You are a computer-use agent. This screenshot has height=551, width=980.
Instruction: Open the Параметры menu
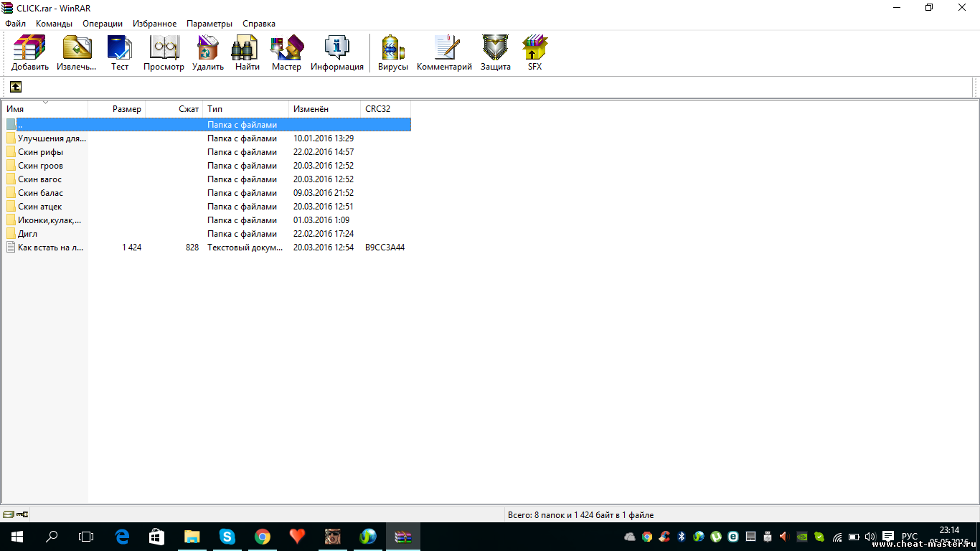[209, 24]
